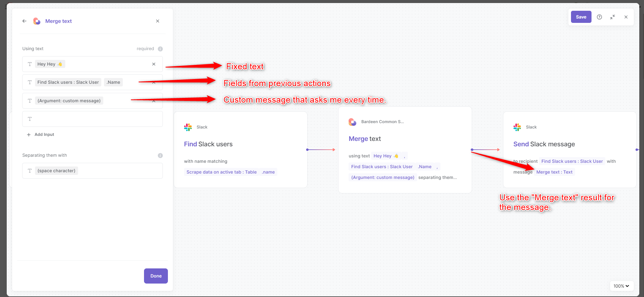Save the automation with Save button
Screen dimensions: 644x297
tap(581, 17)
